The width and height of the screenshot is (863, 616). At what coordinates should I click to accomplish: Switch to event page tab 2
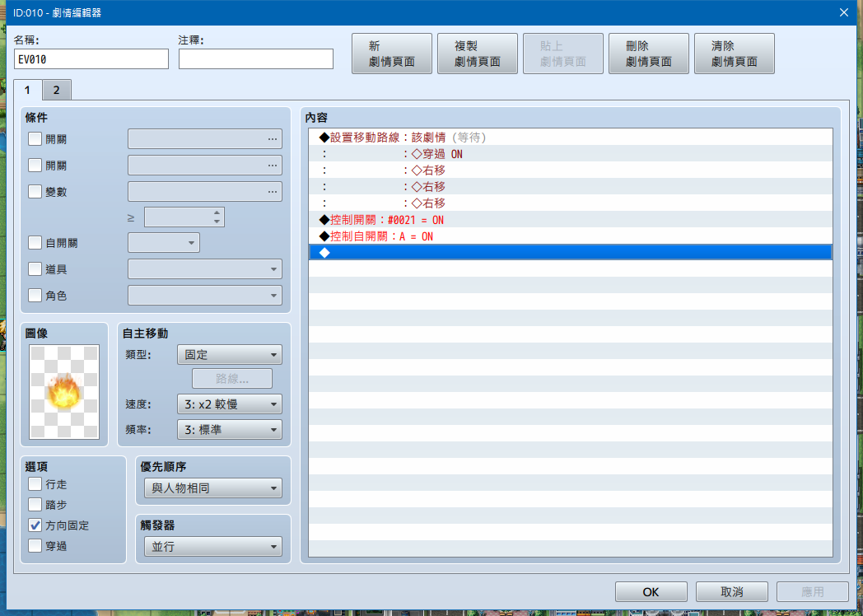56,91
